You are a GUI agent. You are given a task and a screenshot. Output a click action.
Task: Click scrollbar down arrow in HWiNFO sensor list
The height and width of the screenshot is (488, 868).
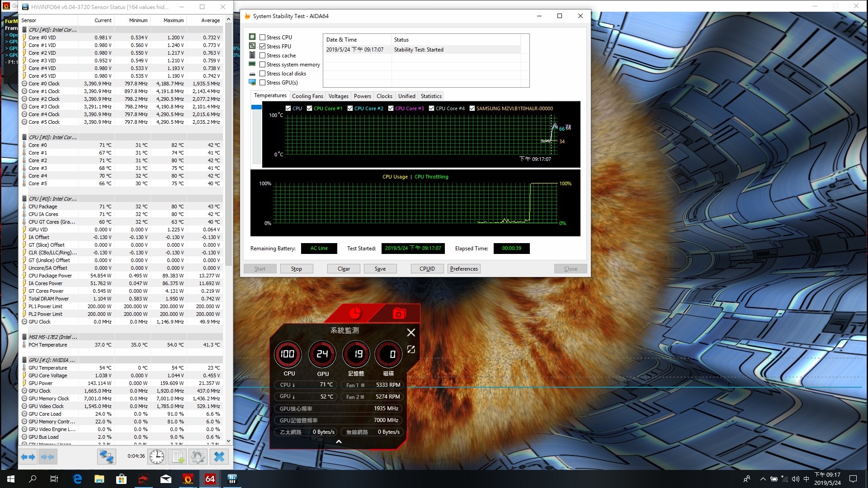228,441
